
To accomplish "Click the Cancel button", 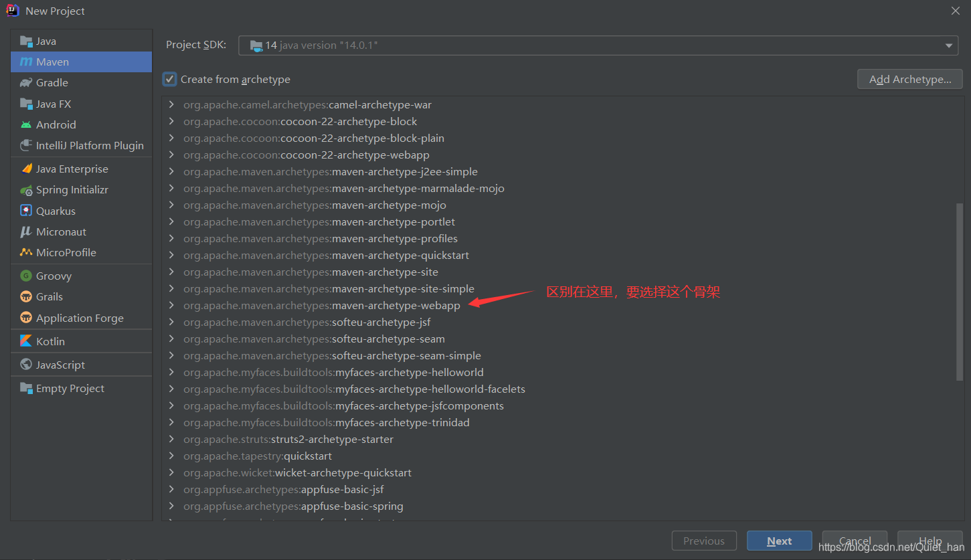I will pyautogui.click(x=855, y=541).
